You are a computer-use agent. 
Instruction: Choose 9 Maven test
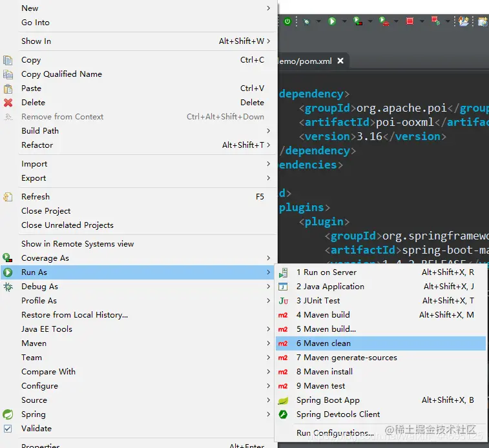380,386
